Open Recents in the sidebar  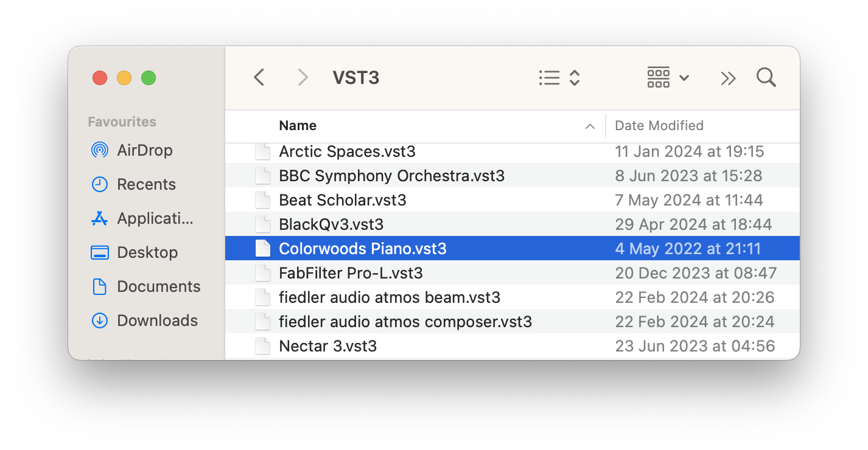(146, 184)
